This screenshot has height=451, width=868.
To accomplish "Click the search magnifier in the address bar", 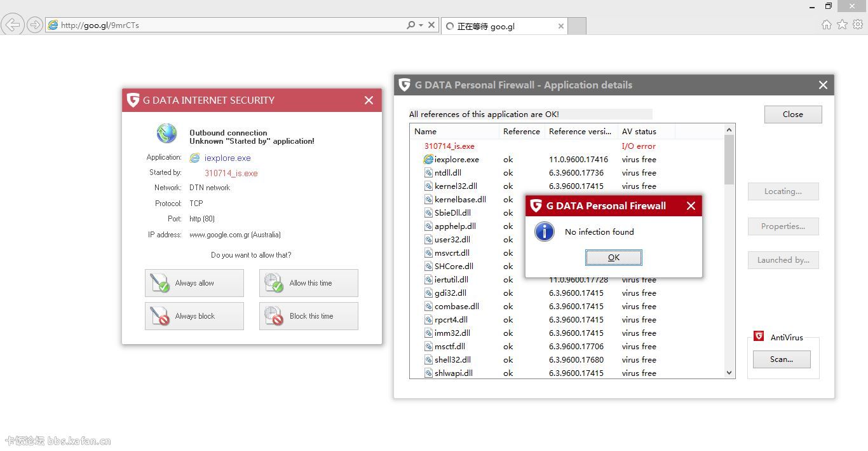I will point(411,25).
